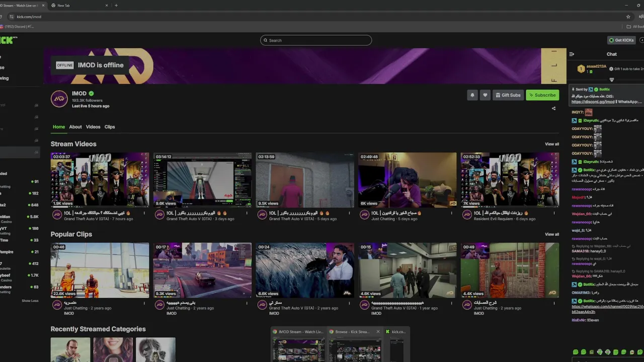The width and height of the screenshot is (644, 362).
Task: Click the verified badge next to IMOD name
Action: click(x=91, y=94)
